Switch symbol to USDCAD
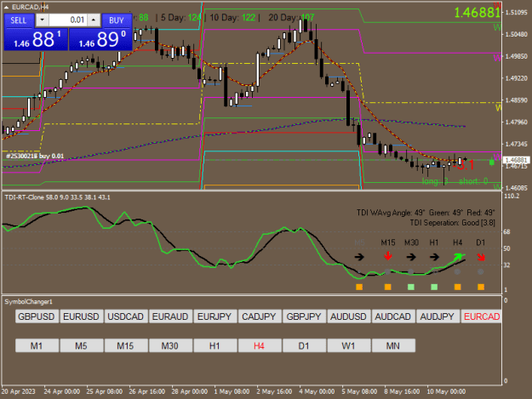The image size is (532, 399). tap(125, 316)
